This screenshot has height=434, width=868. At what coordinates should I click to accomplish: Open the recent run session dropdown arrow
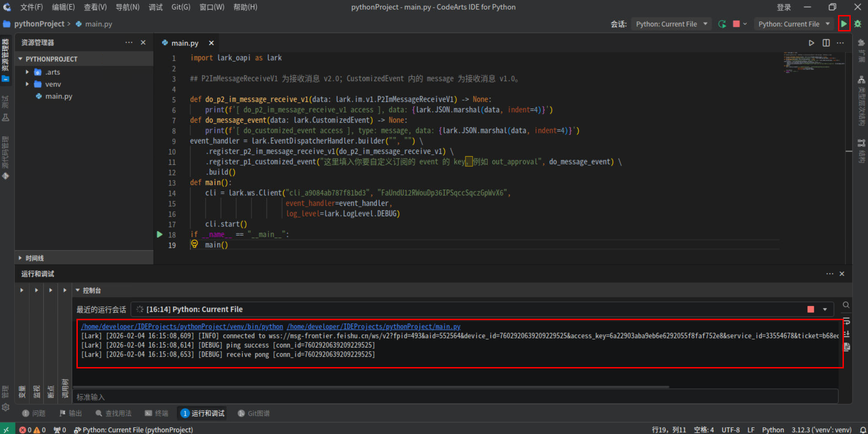coord(825,309)
